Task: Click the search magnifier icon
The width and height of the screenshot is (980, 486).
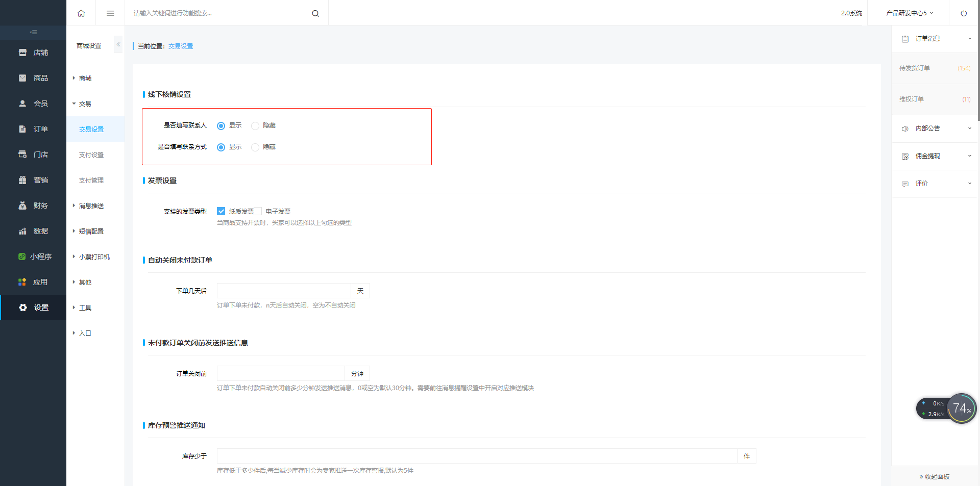Action: (x=315, y=13)
